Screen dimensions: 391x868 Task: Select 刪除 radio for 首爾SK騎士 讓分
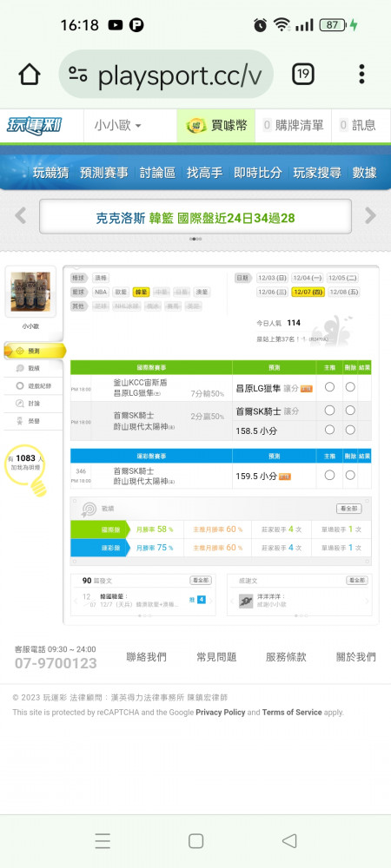click(350, 411)
